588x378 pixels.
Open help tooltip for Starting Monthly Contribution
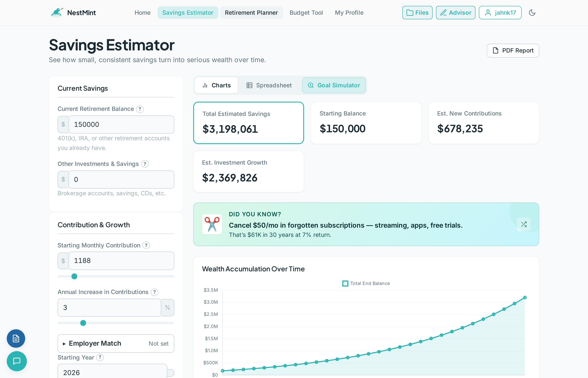[146, 245]
